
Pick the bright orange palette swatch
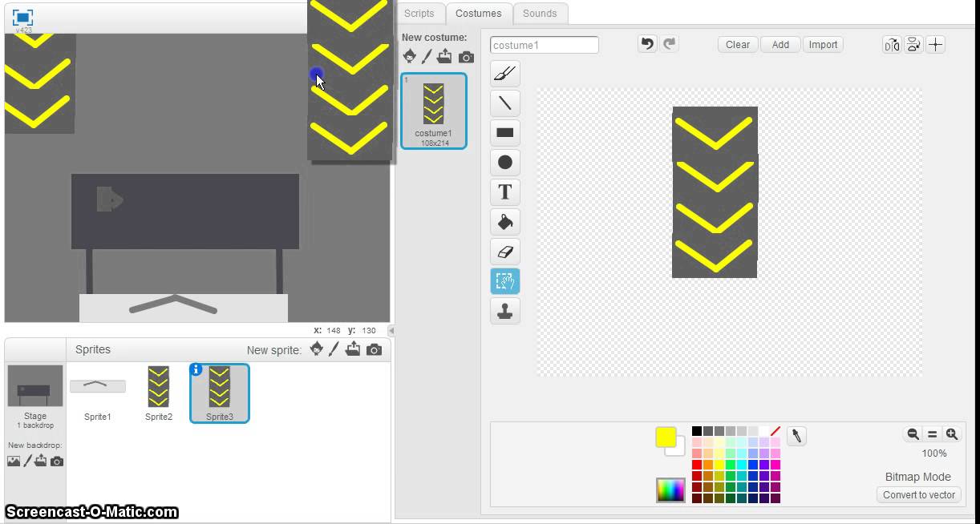point(708,465)
